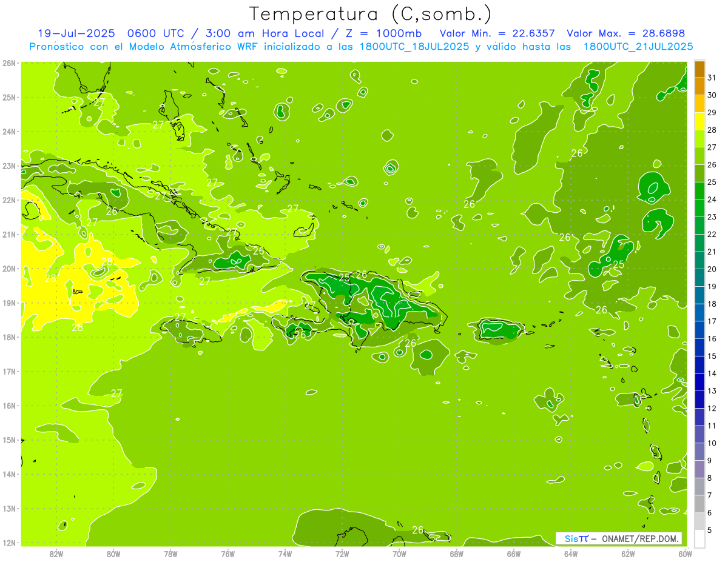Click longitude axis label "70W"
This screenshot has width=728, height=562.
pos(399,554)
